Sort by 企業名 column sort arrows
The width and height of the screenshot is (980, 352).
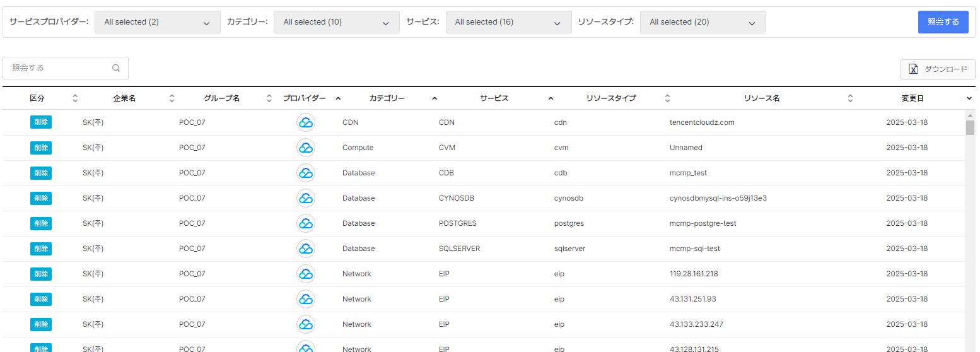tap(172, 98)
